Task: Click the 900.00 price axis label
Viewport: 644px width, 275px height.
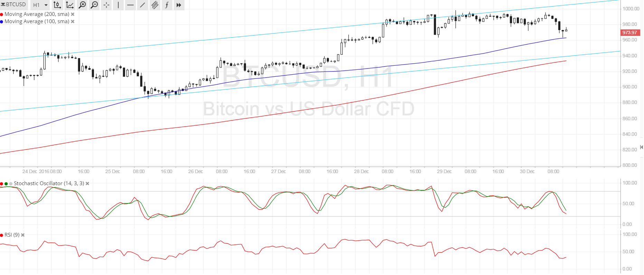Action: [630, 87]
